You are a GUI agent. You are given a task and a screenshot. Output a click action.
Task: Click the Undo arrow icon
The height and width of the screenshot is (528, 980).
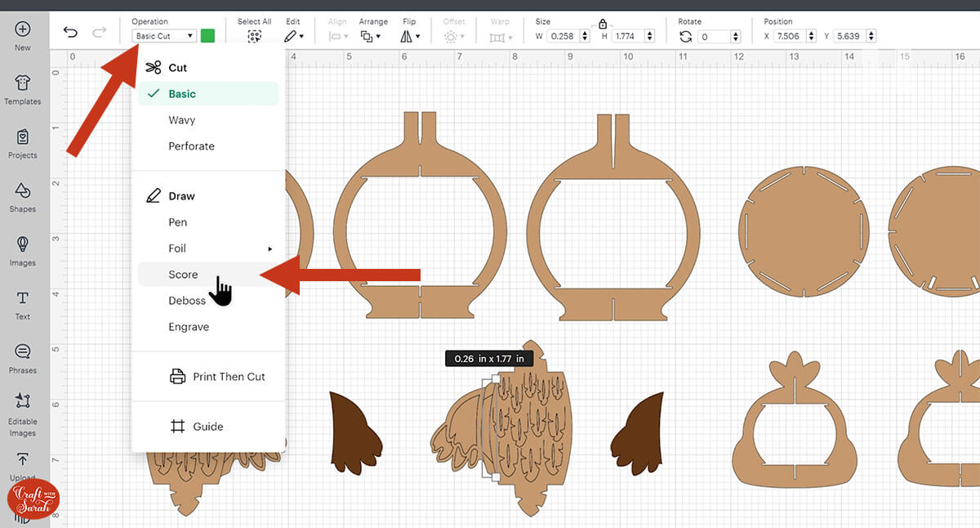[70, 33]
